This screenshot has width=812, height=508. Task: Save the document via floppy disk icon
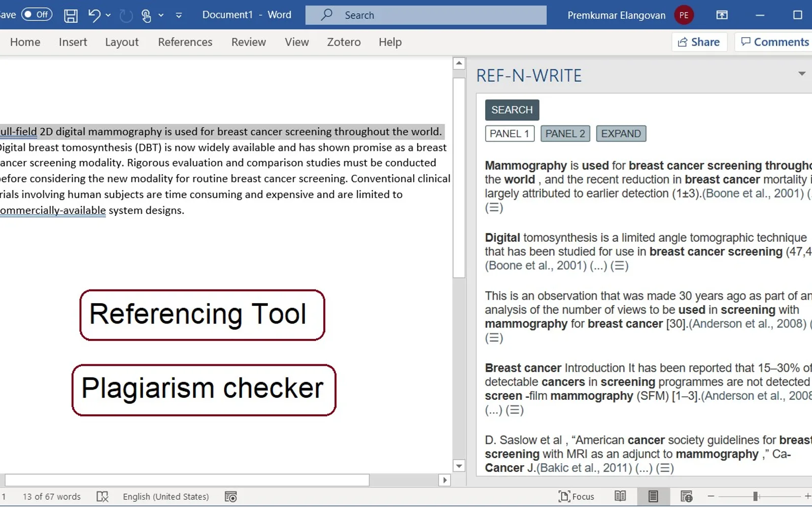point(71,16)
